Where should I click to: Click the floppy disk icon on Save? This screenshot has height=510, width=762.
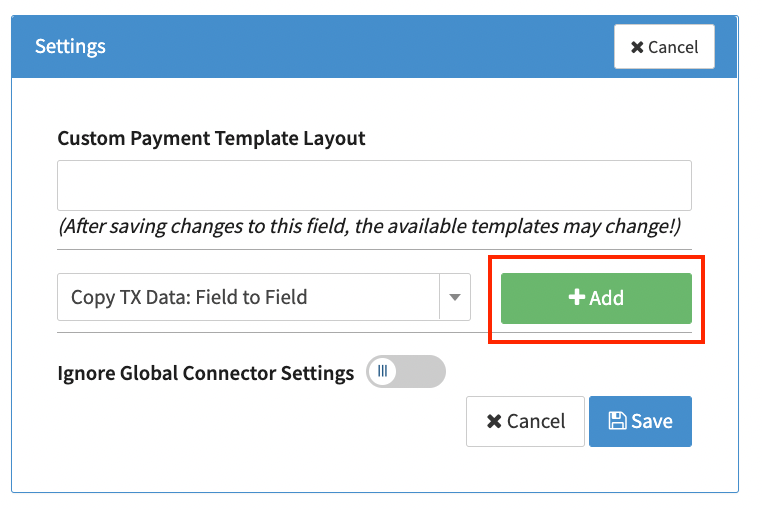point(617,421)
